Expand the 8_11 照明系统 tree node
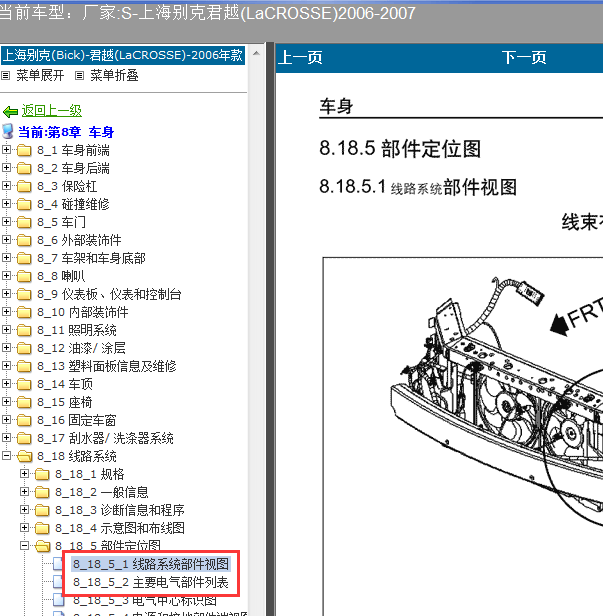The image size is (603, 616). click(x=6, y=330)
